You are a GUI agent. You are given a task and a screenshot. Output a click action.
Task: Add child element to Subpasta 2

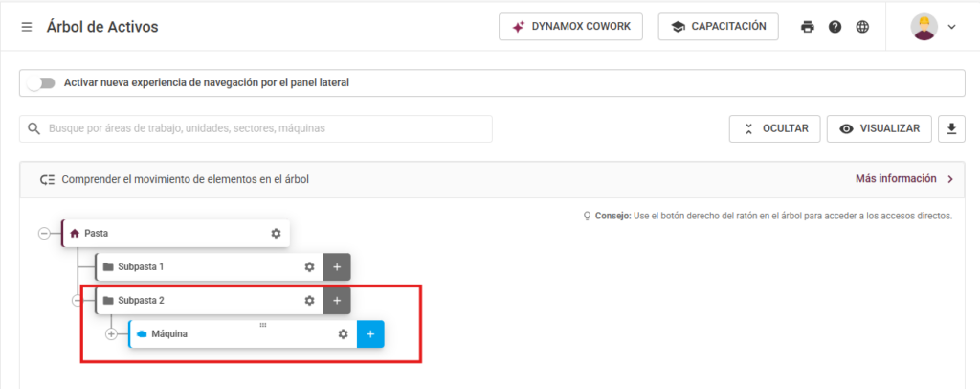coord(337,300)
